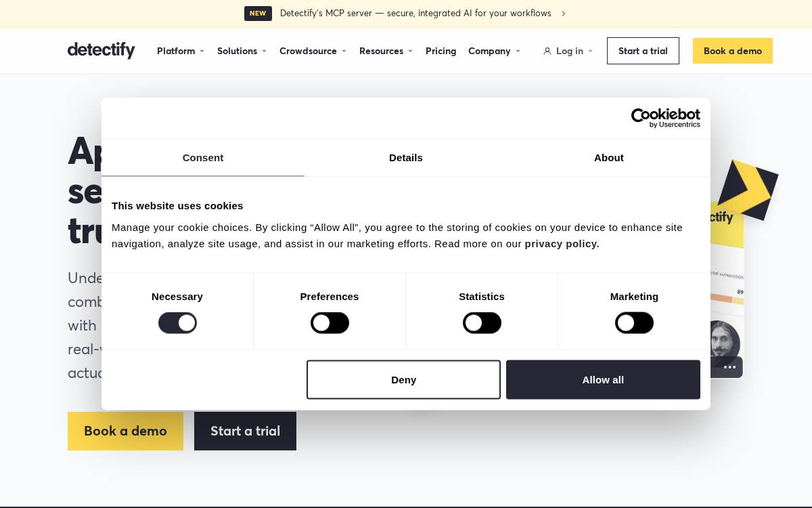812x508 pixels.
Task: Click the yellow chevron graphic on the hero card
Action: pos(748,190)
